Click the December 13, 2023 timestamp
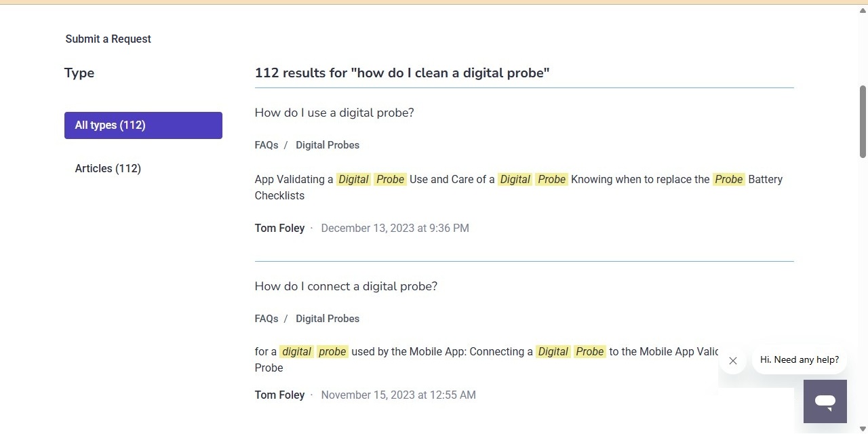 [395, 229]
